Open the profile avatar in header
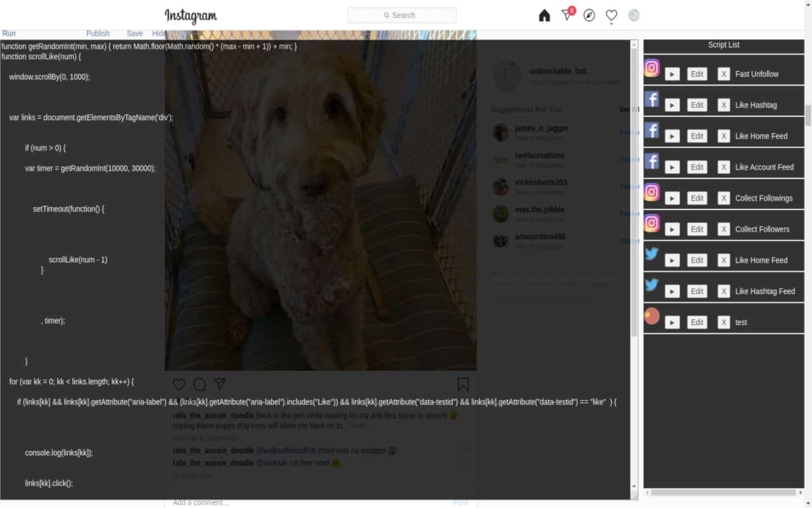Screen dimensions: 812x508 click(634, 15)
